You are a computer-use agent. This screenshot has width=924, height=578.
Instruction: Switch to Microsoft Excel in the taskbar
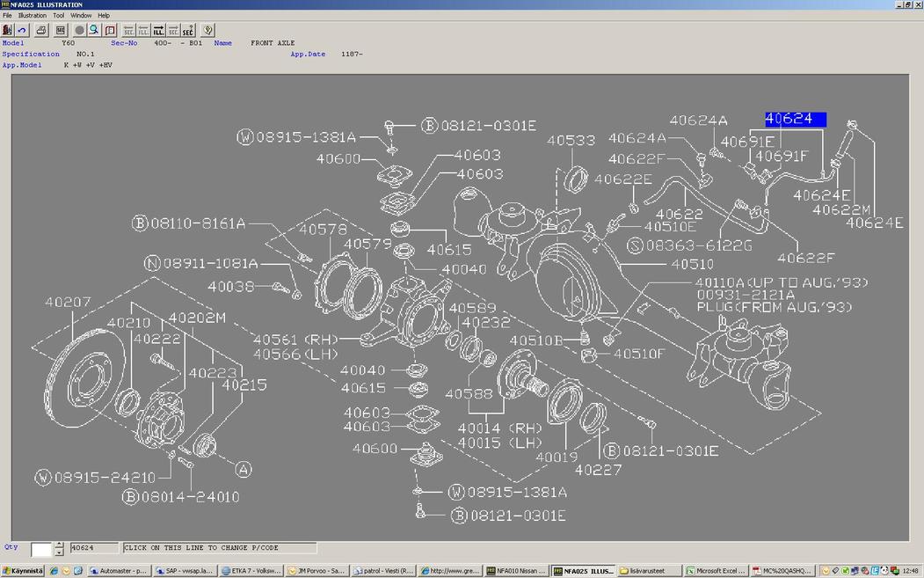click(716, 571)
